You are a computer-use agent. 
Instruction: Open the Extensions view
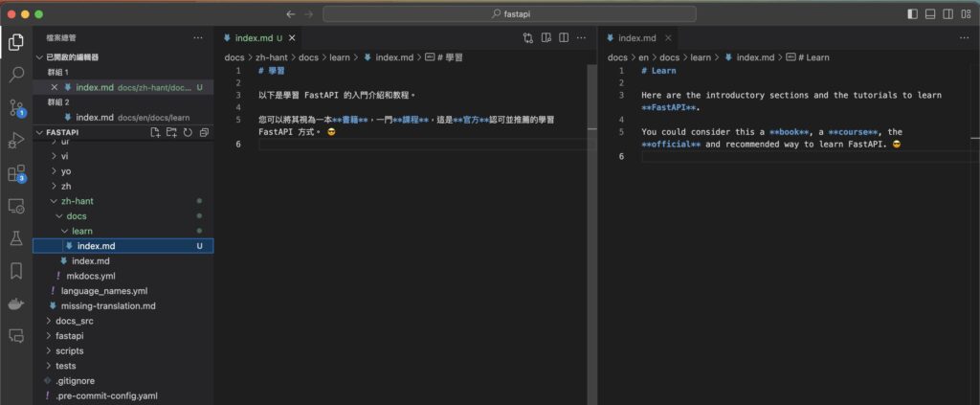click(x=16, y=173)
